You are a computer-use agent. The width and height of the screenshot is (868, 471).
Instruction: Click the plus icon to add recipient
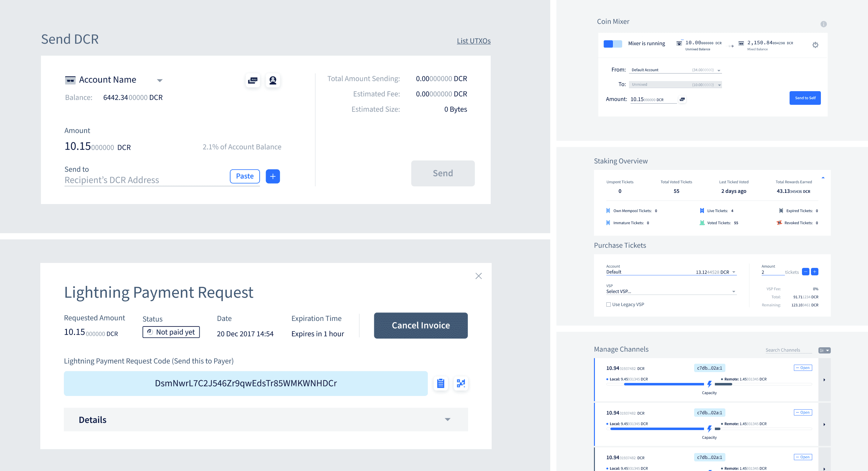[x=272, y=176]
